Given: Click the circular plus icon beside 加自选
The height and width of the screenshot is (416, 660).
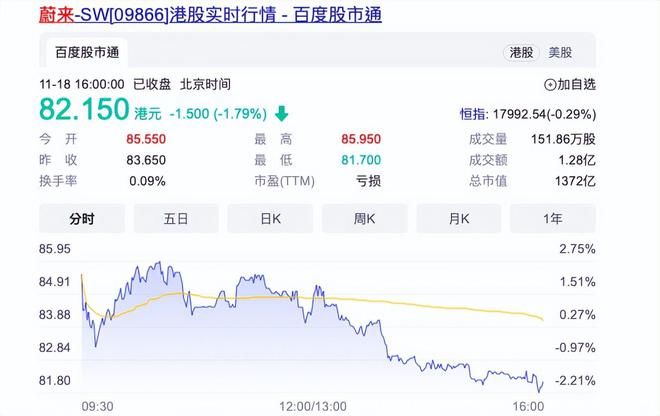Looking at the screenshot, I should tap(550, 85).
